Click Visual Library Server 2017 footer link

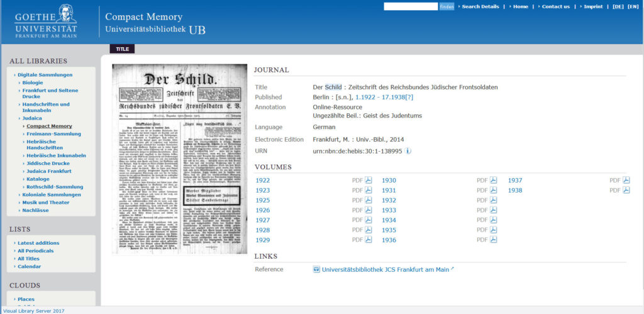[34, 311]
